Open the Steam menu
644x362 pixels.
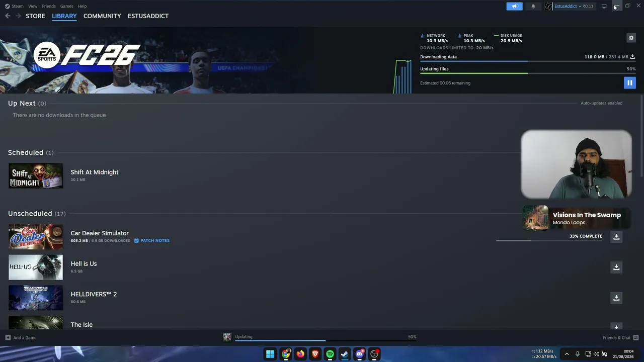(18, 6)
